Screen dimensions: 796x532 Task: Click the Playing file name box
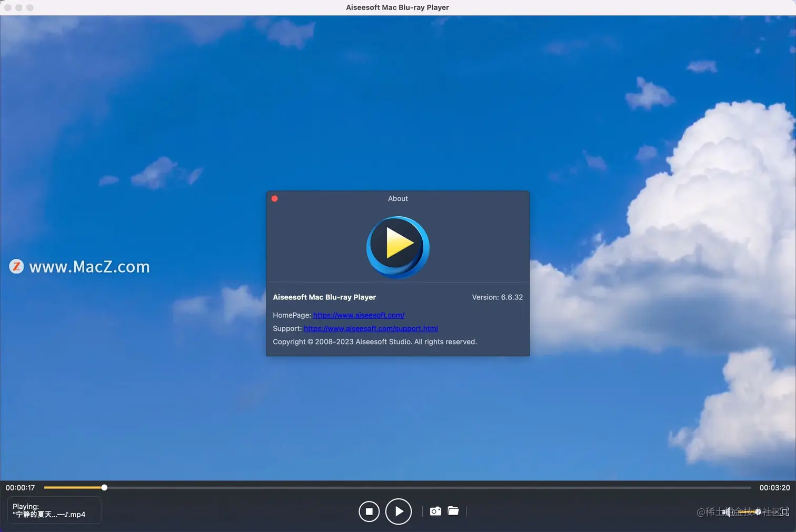point(54,510)
